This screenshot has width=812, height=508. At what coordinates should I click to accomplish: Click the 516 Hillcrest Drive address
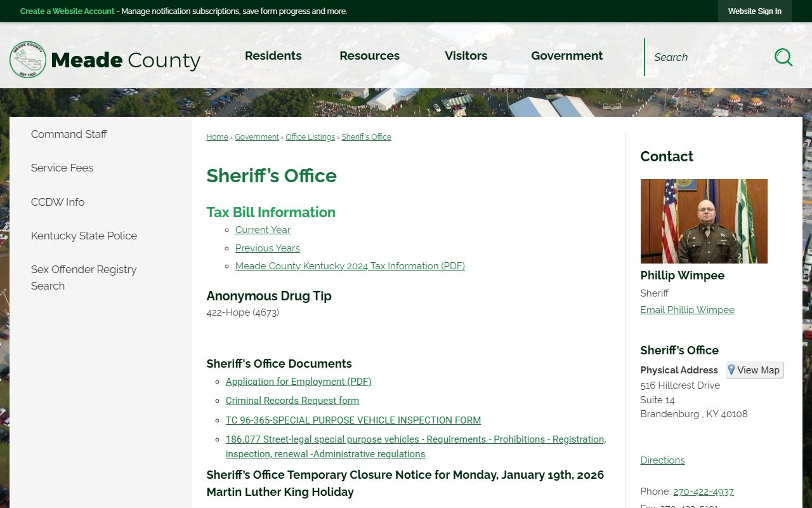coord(680,385)
